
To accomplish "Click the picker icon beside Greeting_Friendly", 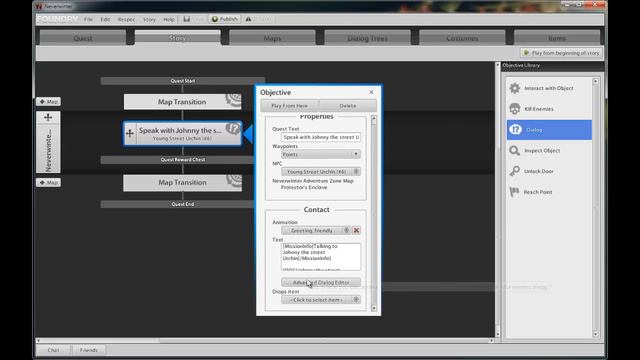I will 346,230.
